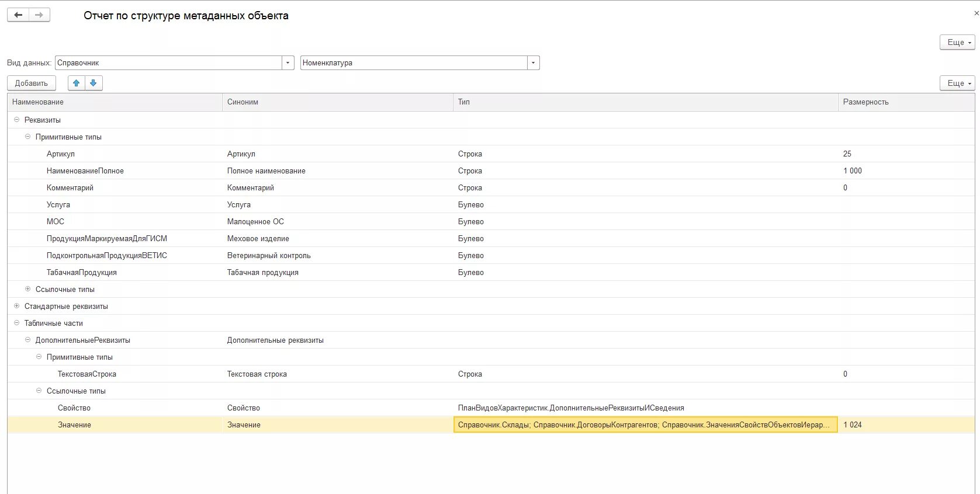Select the Артикул row

point(61,154)
